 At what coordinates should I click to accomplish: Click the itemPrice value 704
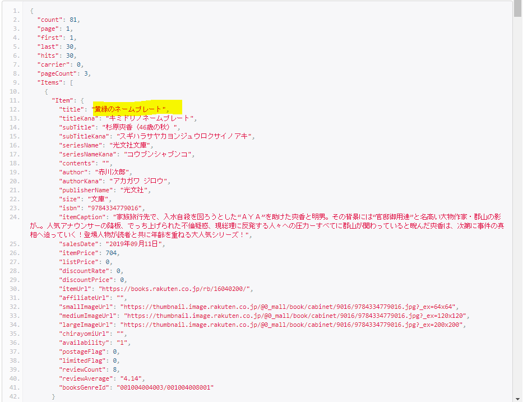pyautogui.click(x=111, y=253)
